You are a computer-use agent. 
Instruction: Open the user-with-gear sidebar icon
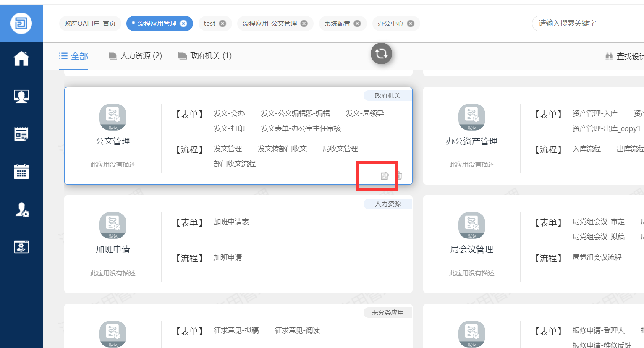pyautogui.click(x=22, y=209)
